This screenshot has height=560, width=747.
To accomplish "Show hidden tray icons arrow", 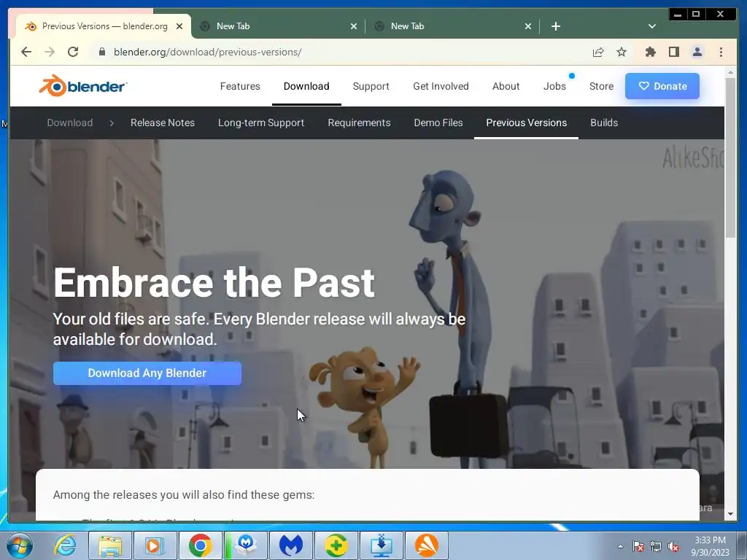I will (x=620, y=546).
